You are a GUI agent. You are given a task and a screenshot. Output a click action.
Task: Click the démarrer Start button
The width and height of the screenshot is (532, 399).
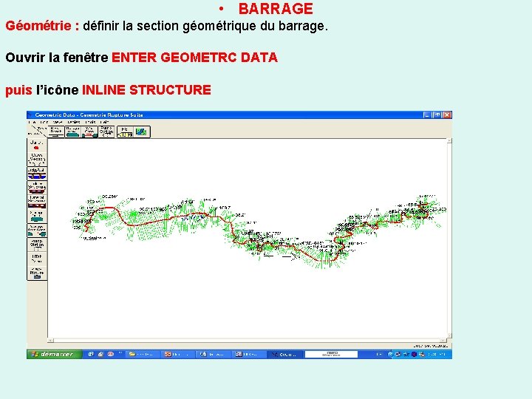point(54,354)
